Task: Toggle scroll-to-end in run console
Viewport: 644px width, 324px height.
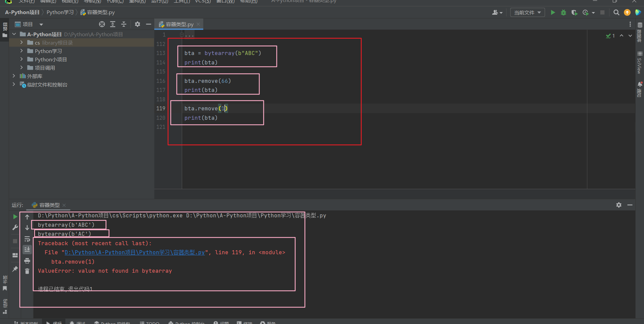Action: [x=27, y=249]
